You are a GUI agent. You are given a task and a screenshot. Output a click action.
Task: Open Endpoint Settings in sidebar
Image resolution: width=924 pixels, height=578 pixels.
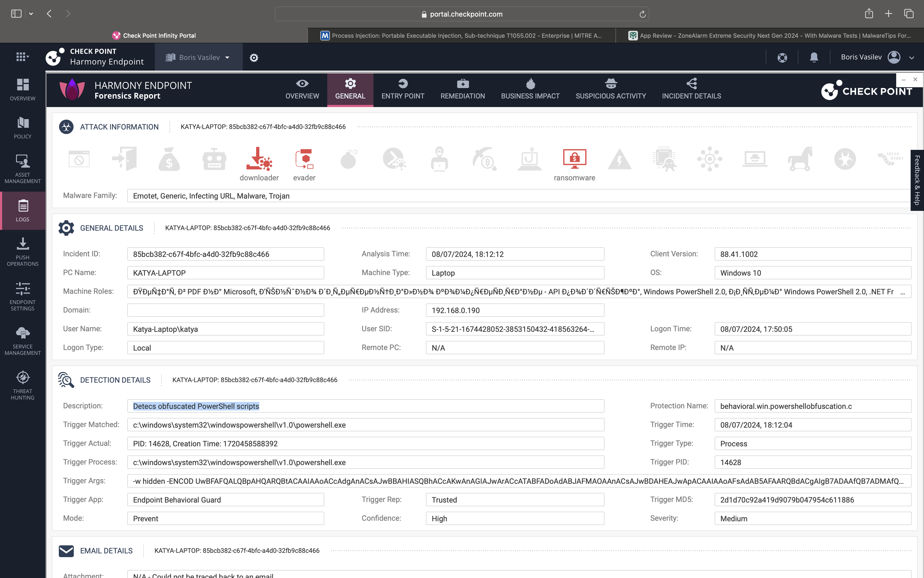(x=22, y=296)
